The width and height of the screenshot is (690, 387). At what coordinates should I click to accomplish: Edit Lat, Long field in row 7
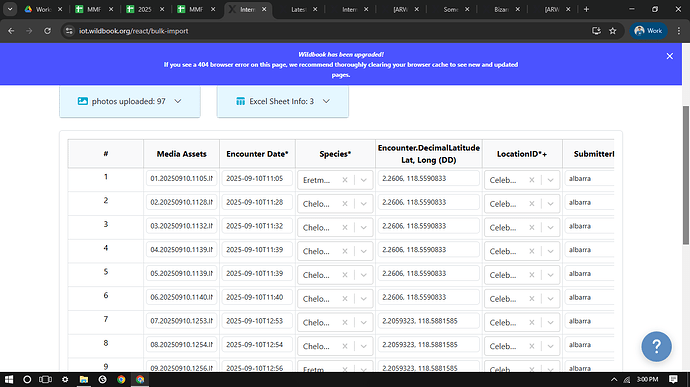(429, 321)
